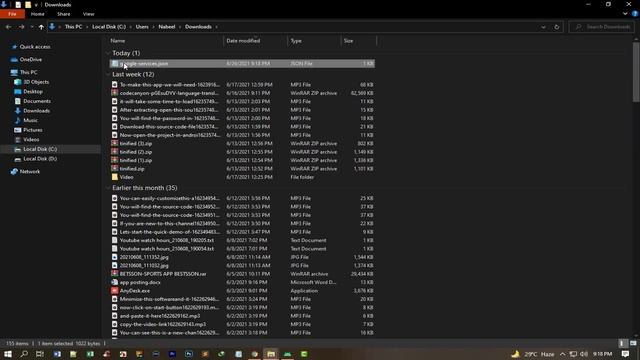
Task: Select Desktop in sidebar
Action: click(33, 92)
